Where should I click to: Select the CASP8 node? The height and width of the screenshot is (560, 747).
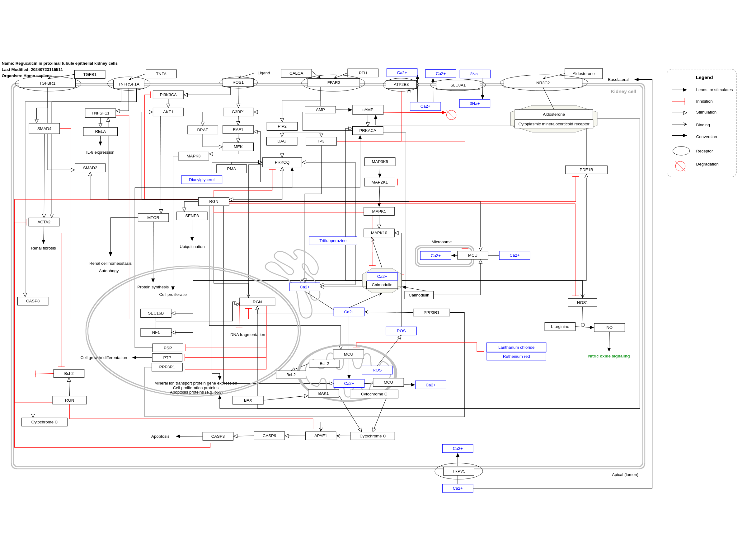coord(33,301)
